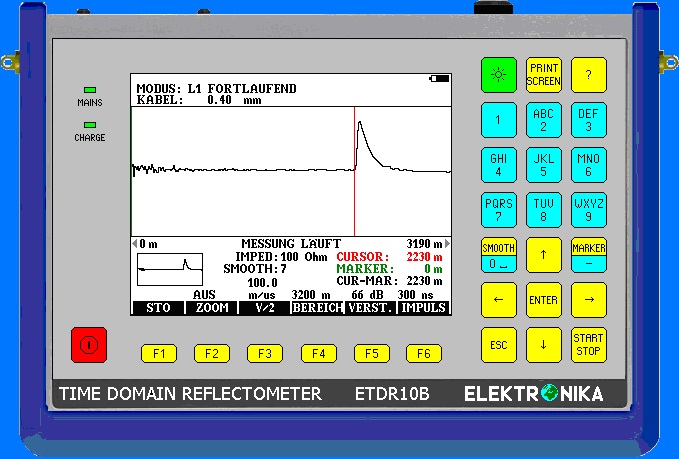
Task: Select the STO softkey label
Action: click(158, 308)
